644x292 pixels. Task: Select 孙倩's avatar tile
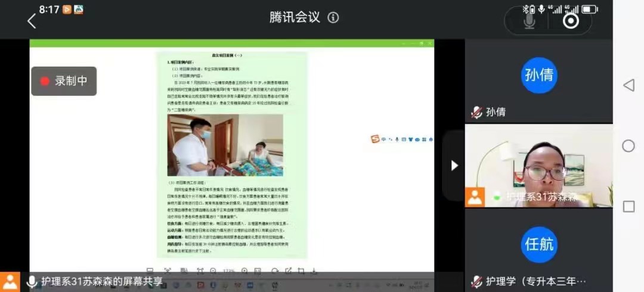(x=538, y=76)
